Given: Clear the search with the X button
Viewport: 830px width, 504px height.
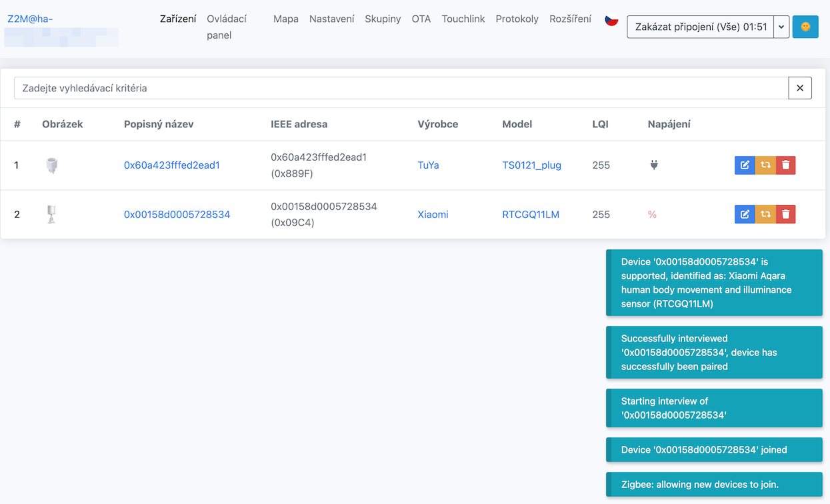Looking at the screenshot, I should pos(800,87).
